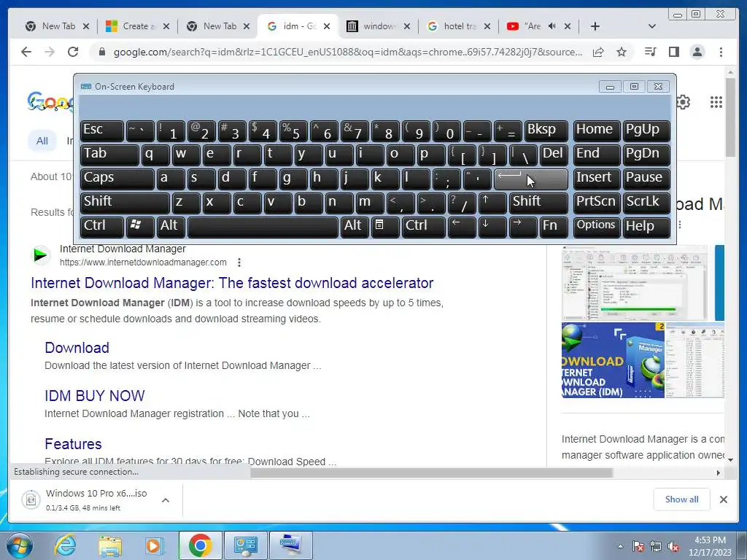The height and width of the screenshot is (560, 747).
Task: Open the Download sitelink
Action: tap(77, 348)
